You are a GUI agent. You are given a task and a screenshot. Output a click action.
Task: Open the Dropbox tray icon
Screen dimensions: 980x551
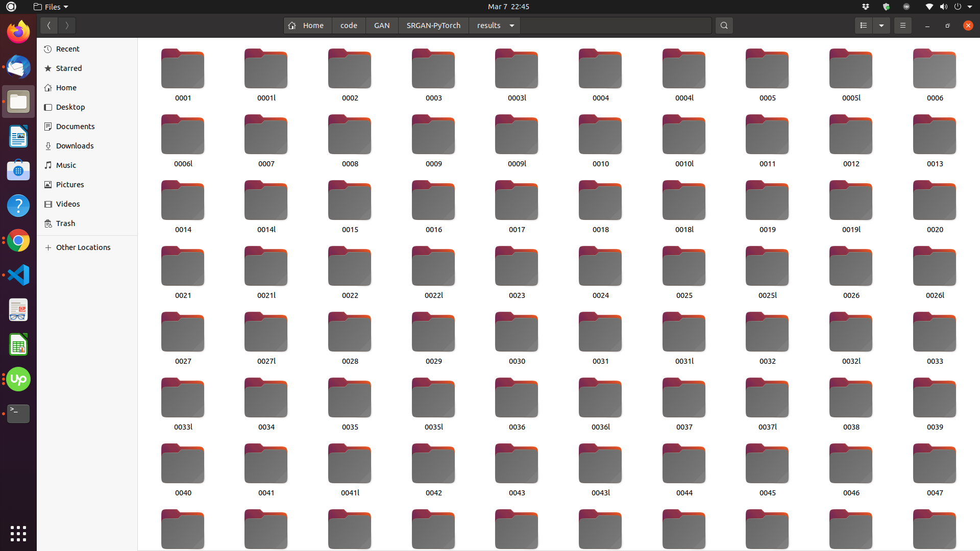click(x=866, y=7)
